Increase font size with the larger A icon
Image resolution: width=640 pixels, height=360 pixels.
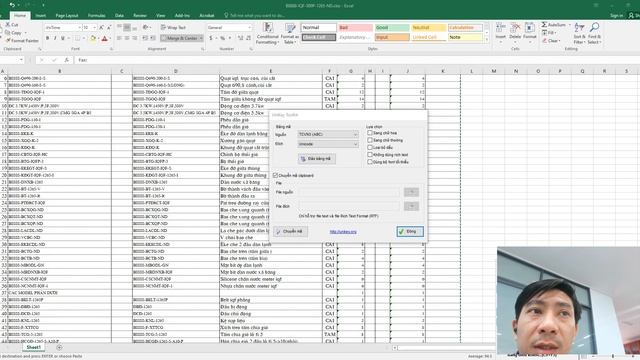[102, 27]
